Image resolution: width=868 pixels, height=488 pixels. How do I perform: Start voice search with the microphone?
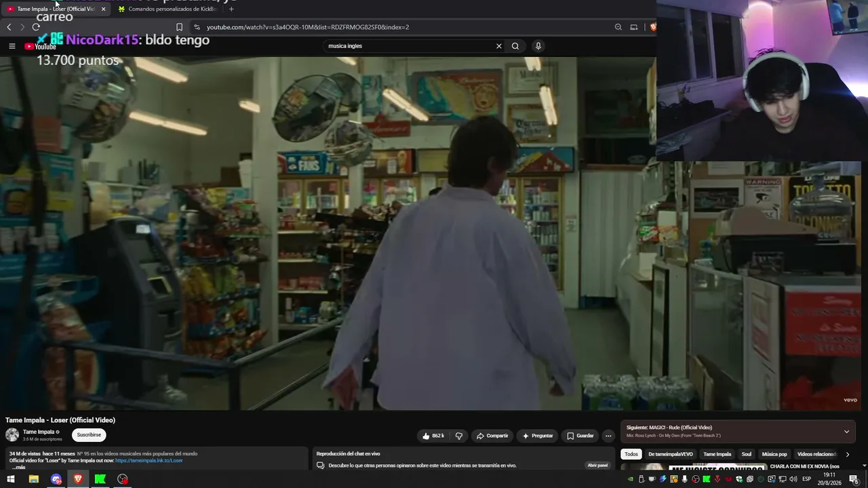click(x=538, y=46)
